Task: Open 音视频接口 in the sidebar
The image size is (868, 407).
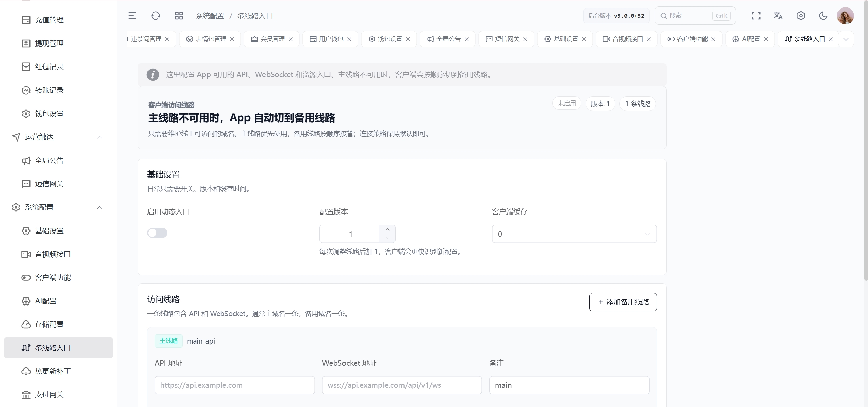Action: (x=58, y=254)
